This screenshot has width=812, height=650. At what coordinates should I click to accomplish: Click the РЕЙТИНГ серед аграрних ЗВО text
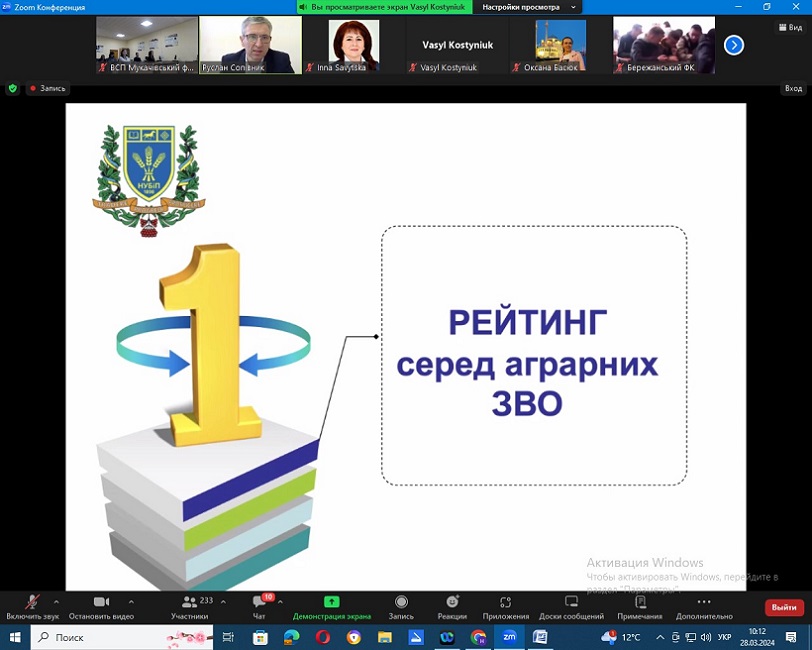coord(528,363)
